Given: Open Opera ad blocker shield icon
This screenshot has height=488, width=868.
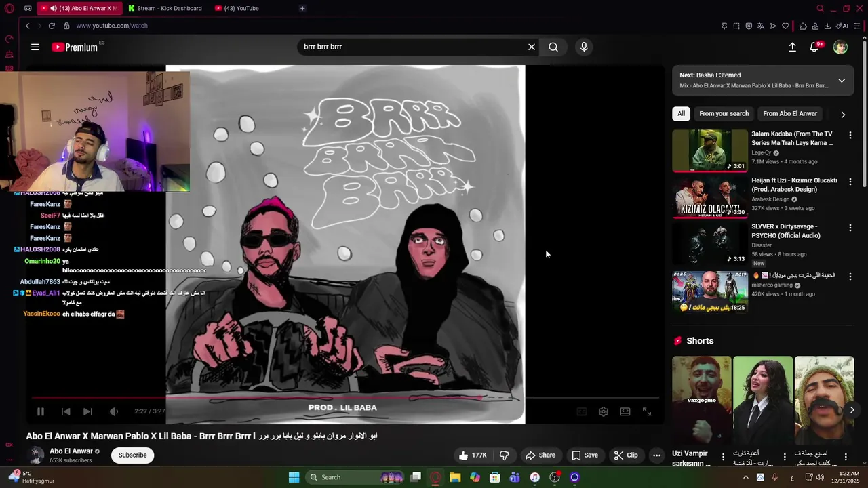Looking at the screenshot, I should [x=749, y=26].
